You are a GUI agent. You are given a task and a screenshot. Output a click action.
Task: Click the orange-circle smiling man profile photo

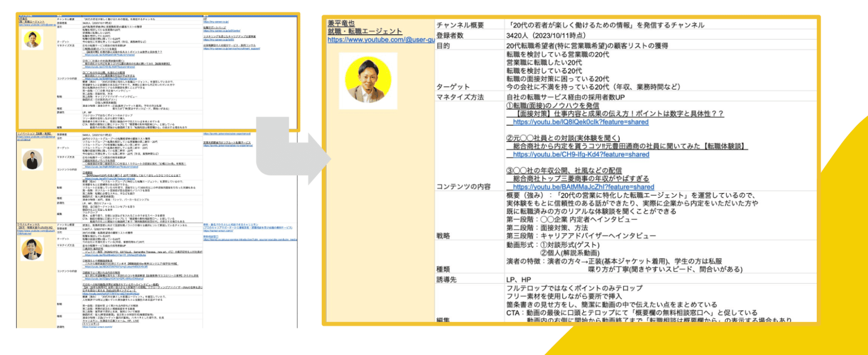point(32,249)
